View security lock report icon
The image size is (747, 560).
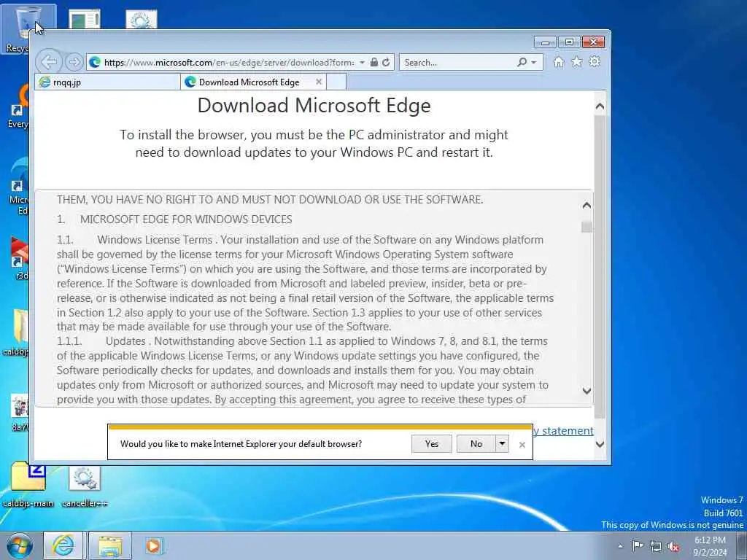[x=374, y=62]
